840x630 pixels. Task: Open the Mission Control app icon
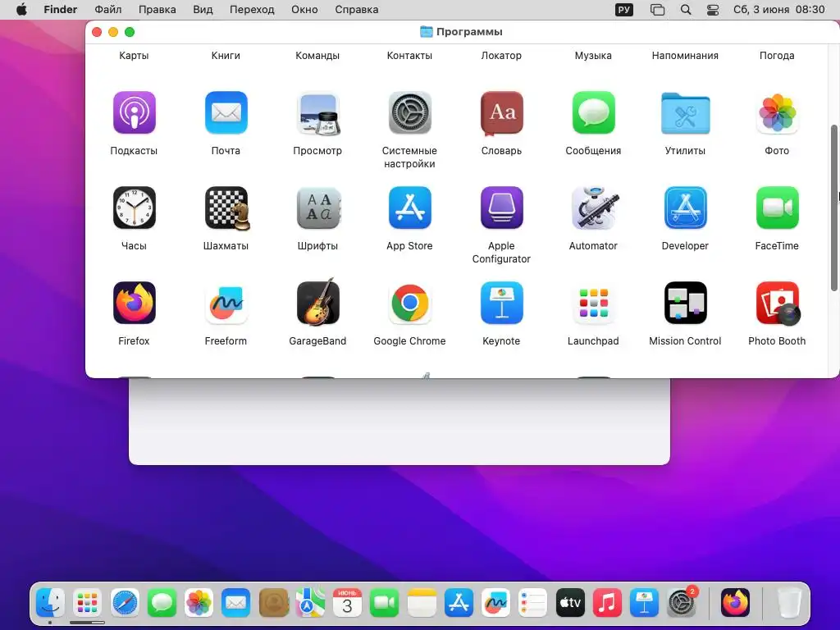click(x=685, y=304)
